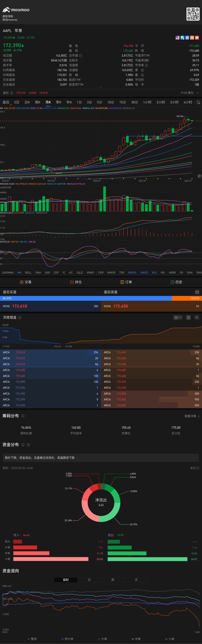Open the 交易 trade button

[26, 282]
